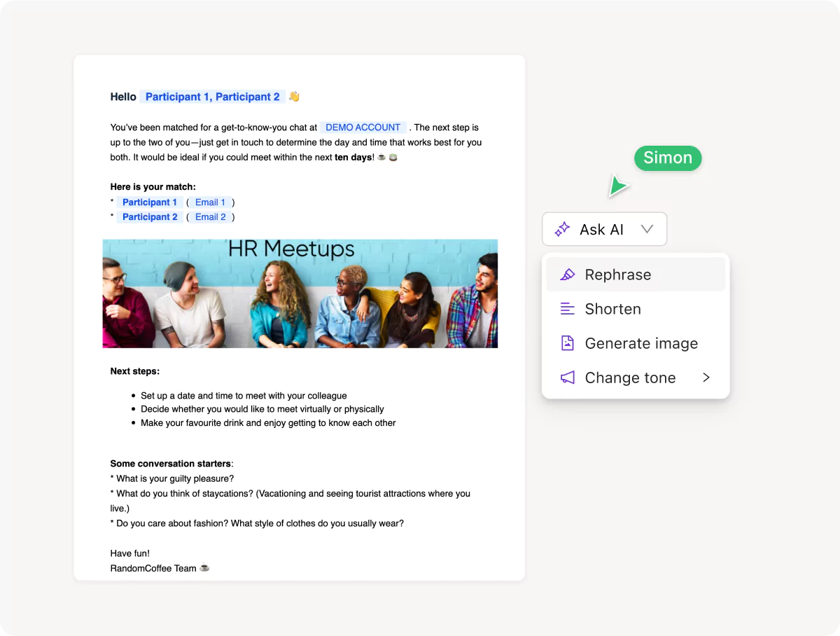This screenshot has width=840, height=636.
Task: Click 'What is your guilty pleasure?' line
Action: coord(172,479)
